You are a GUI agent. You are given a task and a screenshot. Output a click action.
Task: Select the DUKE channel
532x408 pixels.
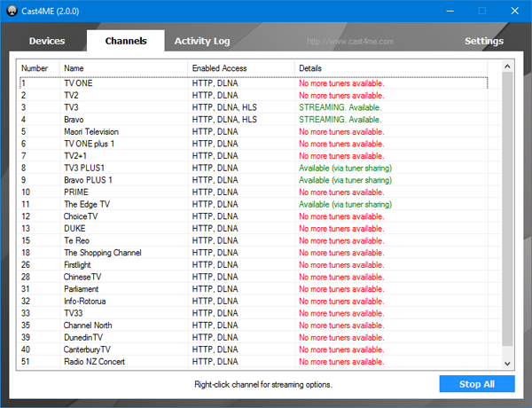[x=254, y=229]
